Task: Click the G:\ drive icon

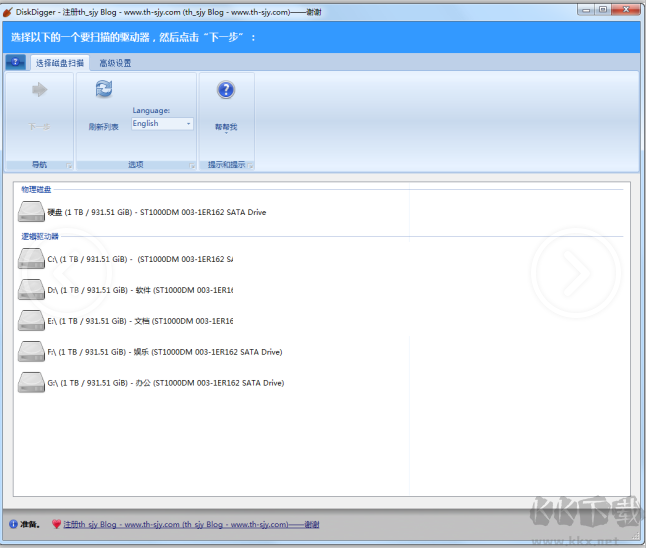Action: click(31, 382)
